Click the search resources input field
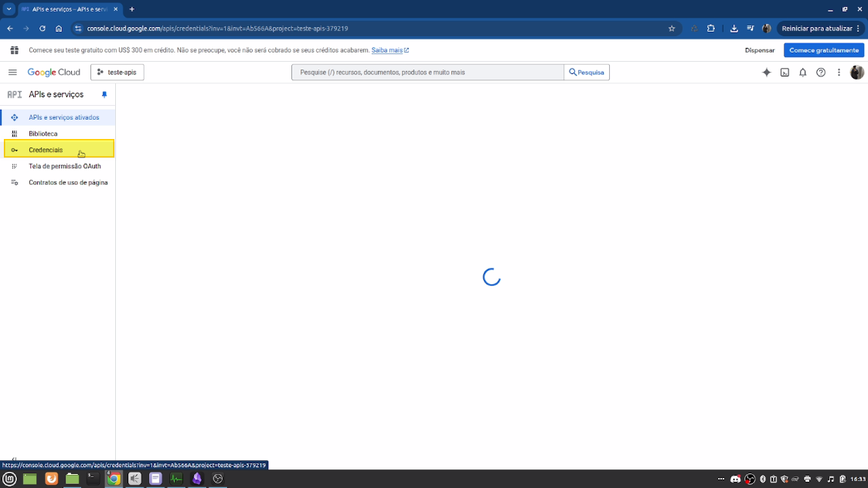 pyautogui.click(x=427, y=72)
